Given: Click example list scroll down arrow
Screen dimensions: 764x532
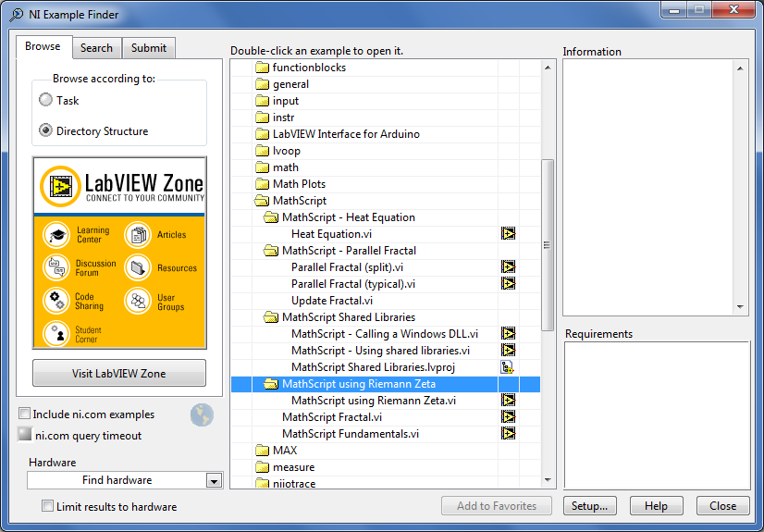Looking at the screenshot, I should click(548, 480).
